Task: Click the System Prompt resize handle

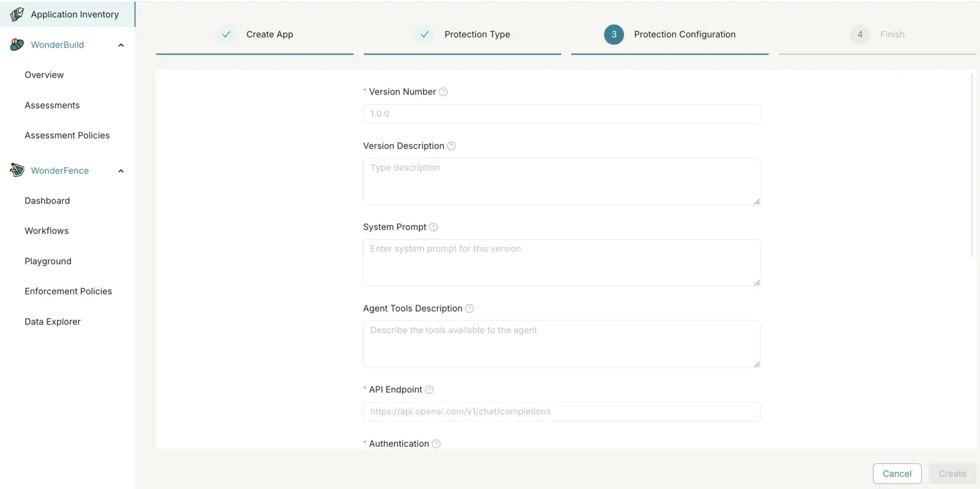Action: [757, 282]
